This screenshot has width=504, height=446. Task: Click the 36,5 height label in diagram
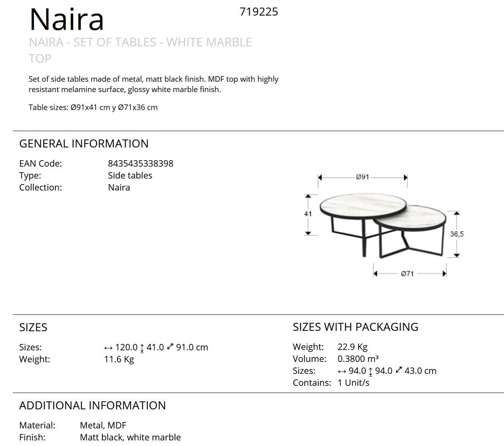(457, 234)
